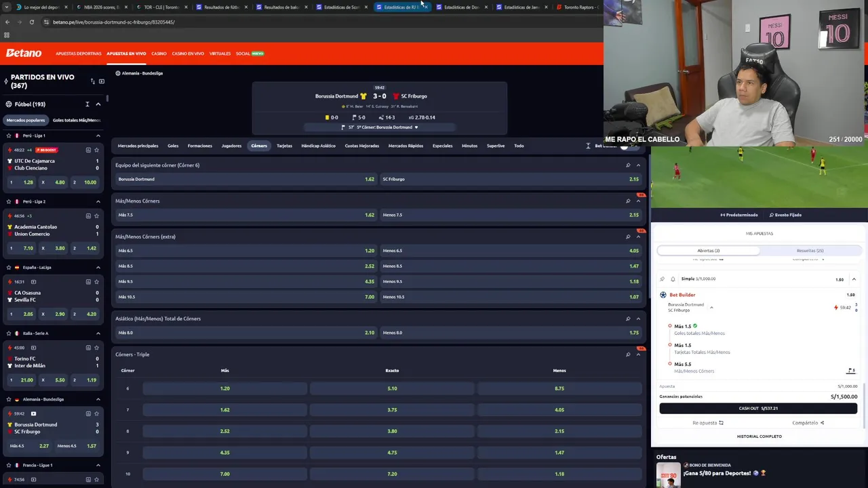Reload the page with browser refresh icon

coord(31,22)
